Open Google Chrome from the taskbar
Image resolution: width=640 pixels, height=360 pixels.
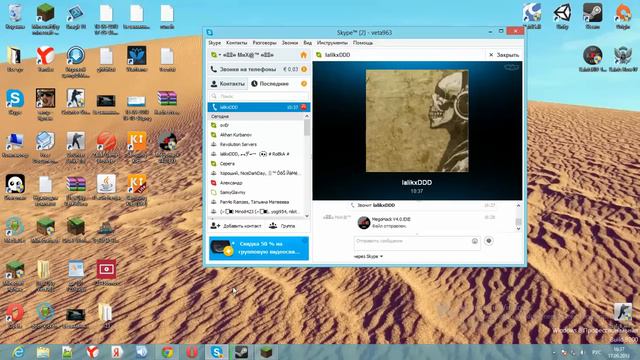click(167, 352)
